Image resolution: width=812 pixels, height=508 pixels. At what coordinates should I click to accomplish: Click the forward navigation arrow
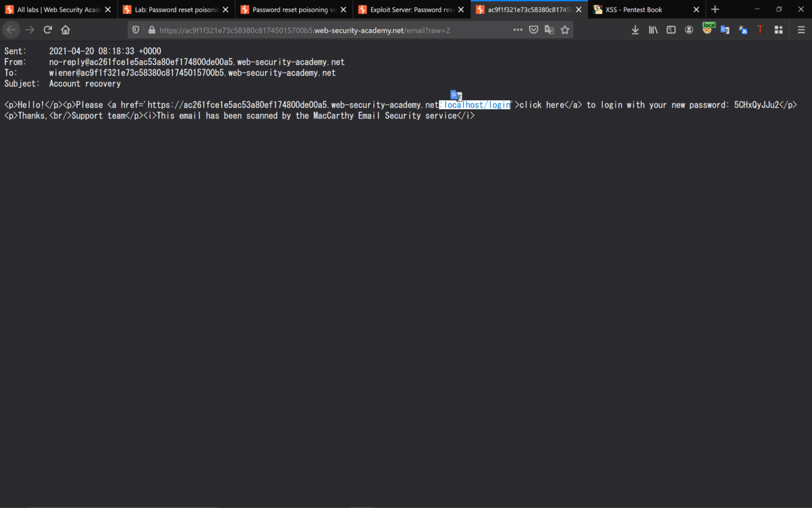pyautogui.click(x=29, y=30)
